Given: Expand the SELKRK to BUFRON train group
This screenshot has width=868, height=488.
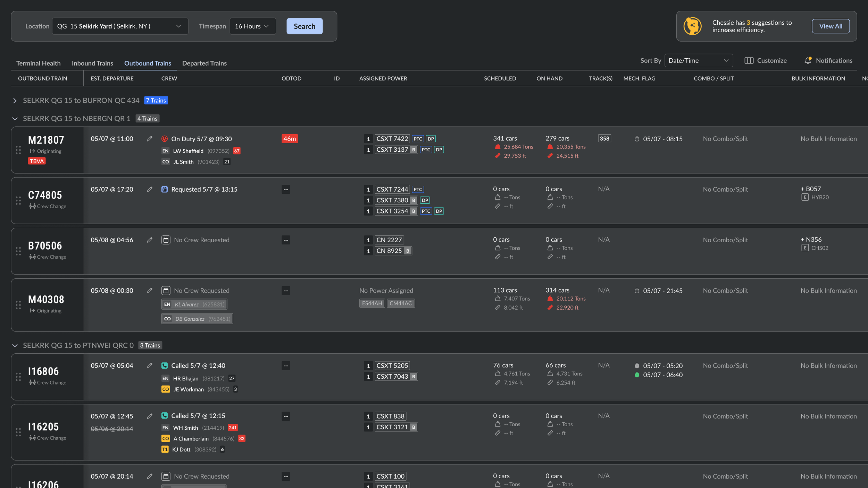Looking at the screenshot, I should (15, 101).
